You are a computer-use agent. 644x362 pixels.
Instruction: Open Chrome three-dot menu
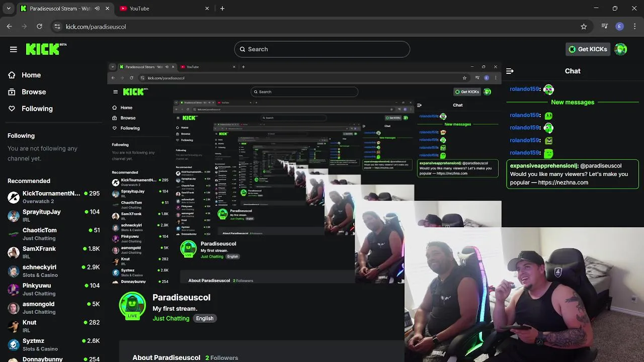[635, 26]
